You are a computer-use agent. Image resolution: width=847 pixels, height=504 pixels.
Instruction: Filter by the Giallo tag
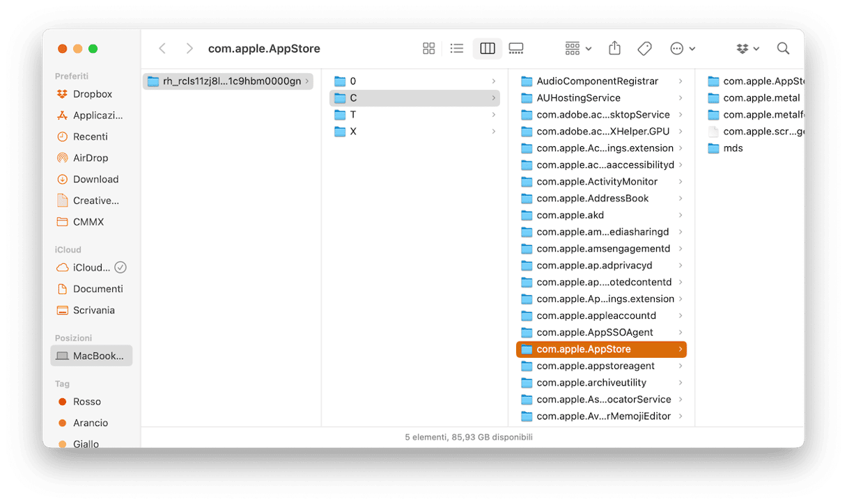(91, 443)
